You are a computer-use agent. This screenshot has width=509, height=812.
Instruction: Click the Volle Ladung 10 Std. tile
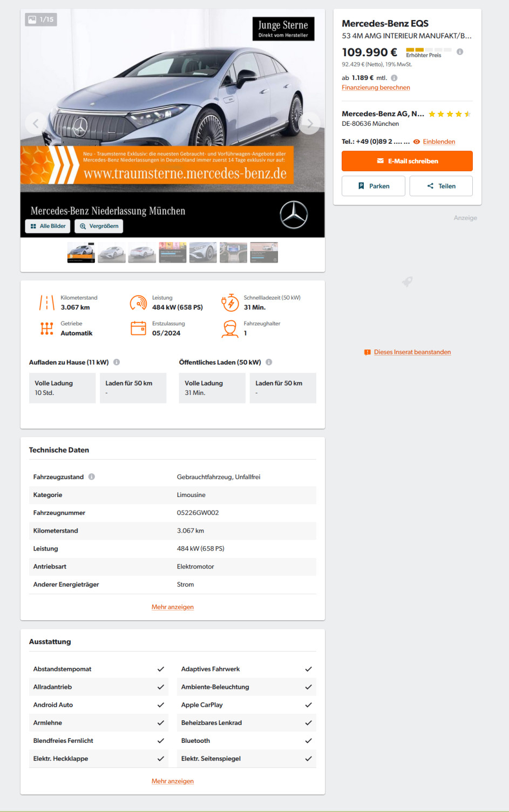tap(62, 388)
